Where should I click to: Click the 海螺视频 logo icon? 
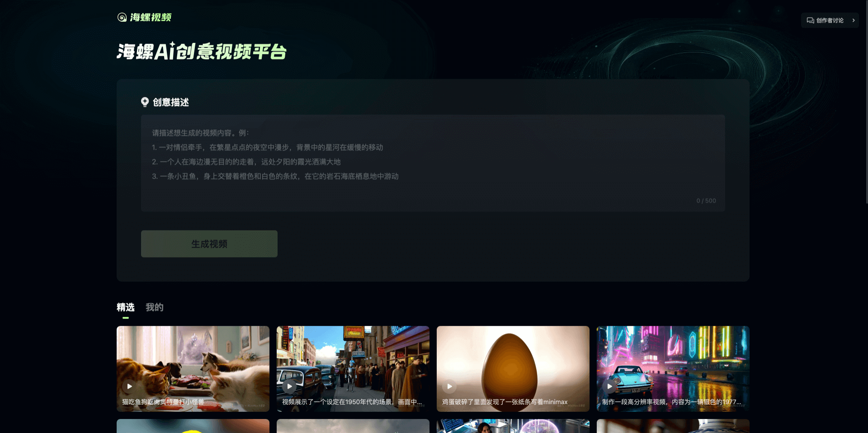(x=121, y=18)
